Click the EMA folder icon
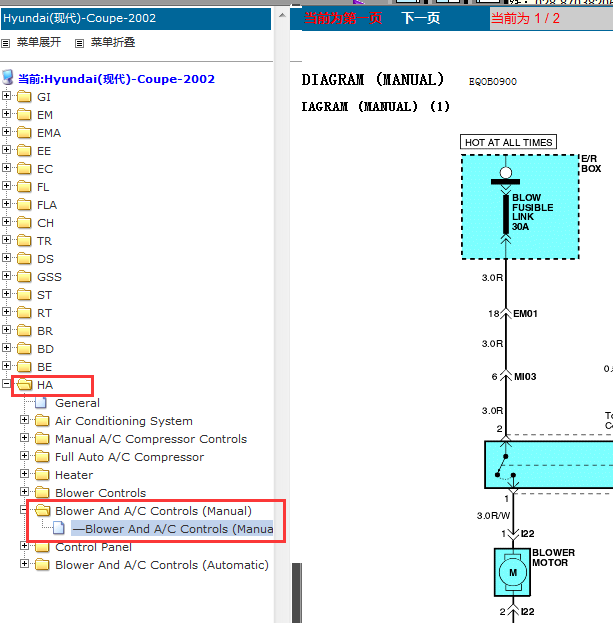Viewport: 613px width, 623px height. pyautogui.click(x=24, y=132)
